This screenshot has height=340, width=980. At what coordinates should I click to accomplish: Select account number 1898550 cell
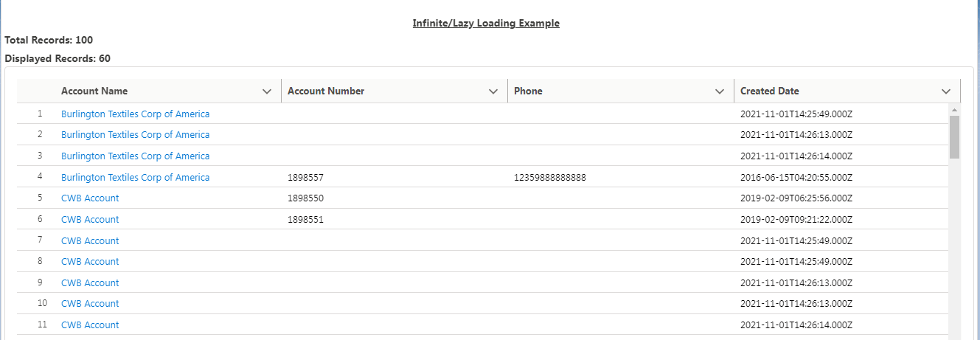[x=305, y=198]
